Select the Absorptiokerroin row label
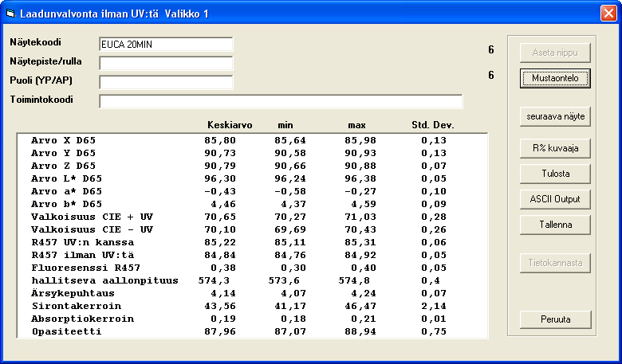622x364 pixels. pos(82,319)
